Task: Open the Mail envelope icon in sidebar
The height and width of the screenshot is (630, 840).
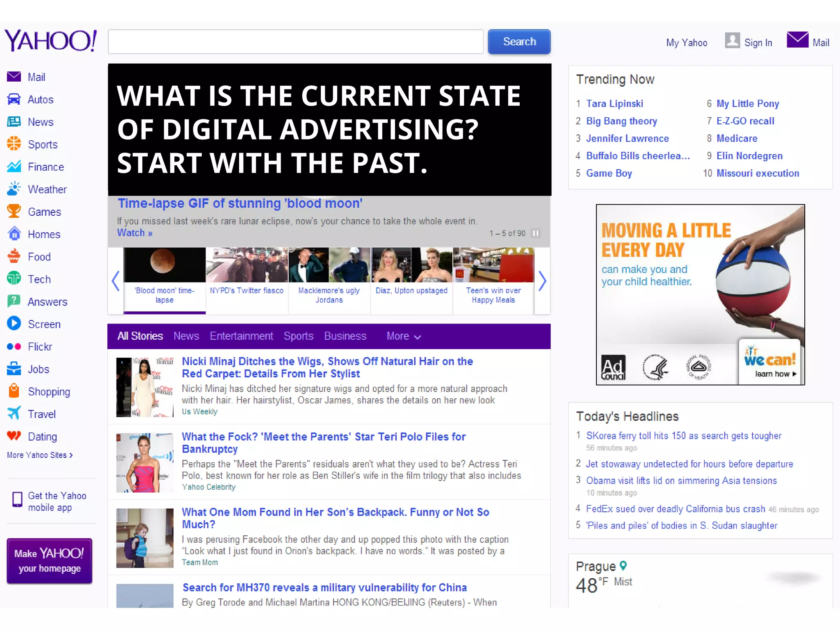Action: click(x=14, y=77)
